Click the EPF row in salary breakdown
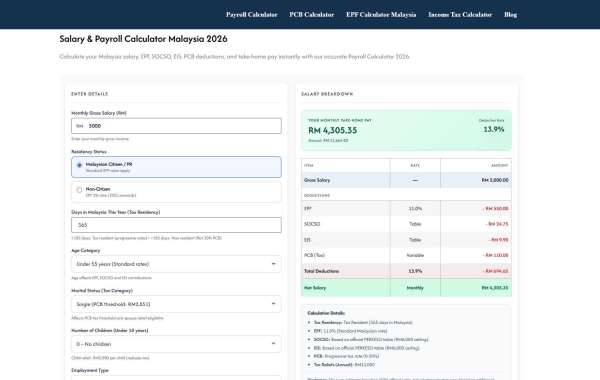The width and height of the screenshot is (600, 380). [406, 209]
